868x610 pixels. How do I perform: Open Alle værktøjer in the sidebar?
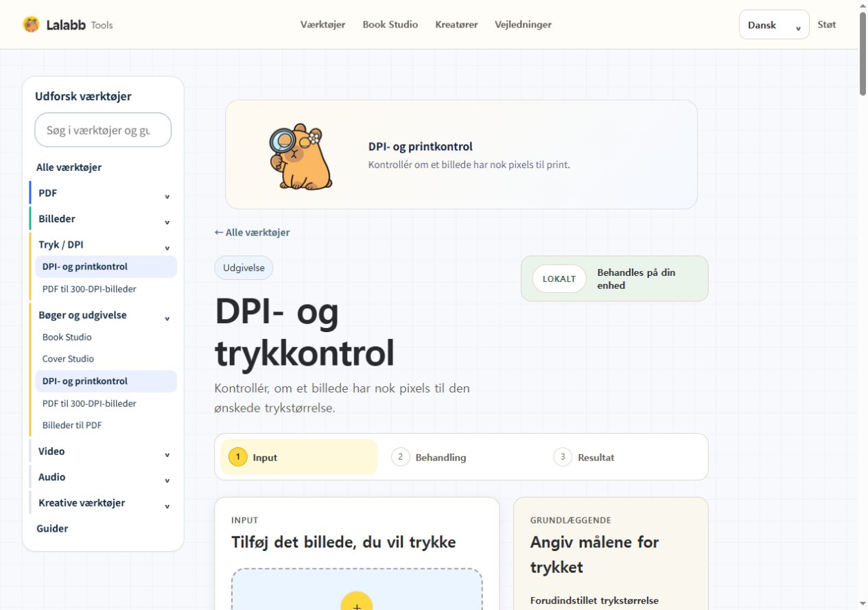(69, 167)
